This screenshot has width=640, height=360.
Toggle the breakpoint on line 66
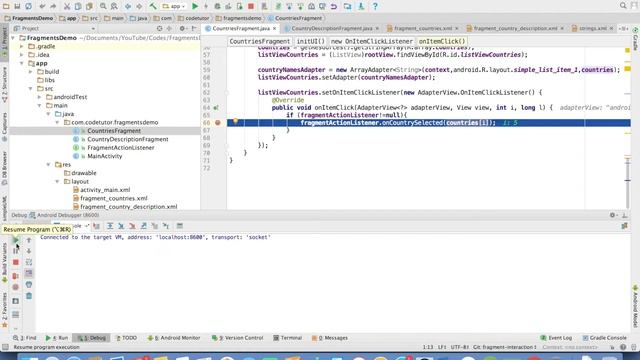tap(218, 122)
